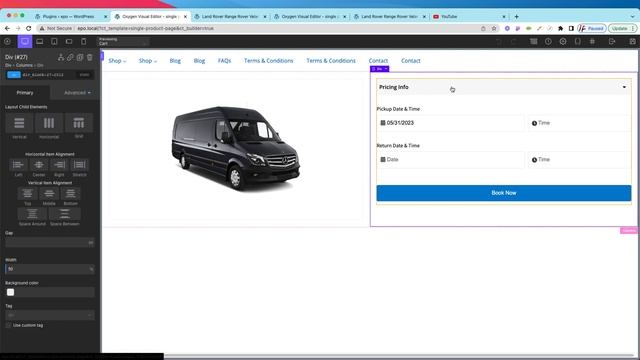Screen dimensions: 640x360
Task: Click the Pickup Date field 05/31/2023
Action: coord(451,123)
